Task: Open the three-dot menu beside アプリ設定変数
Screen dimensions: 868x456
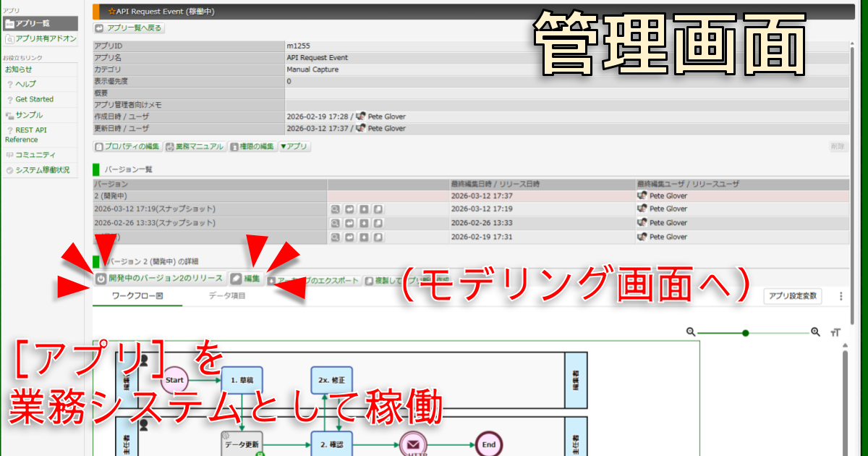Action: point(841,296)
